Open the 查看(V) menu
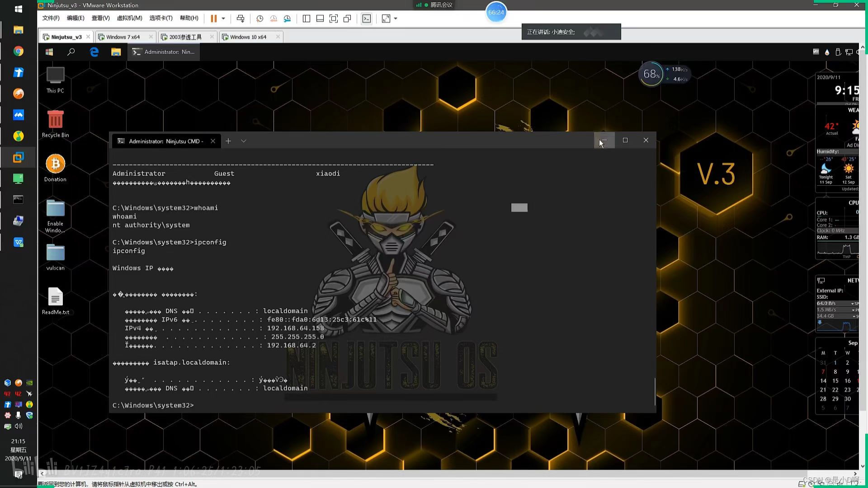868x488 pixels. (x=100, y=18)
